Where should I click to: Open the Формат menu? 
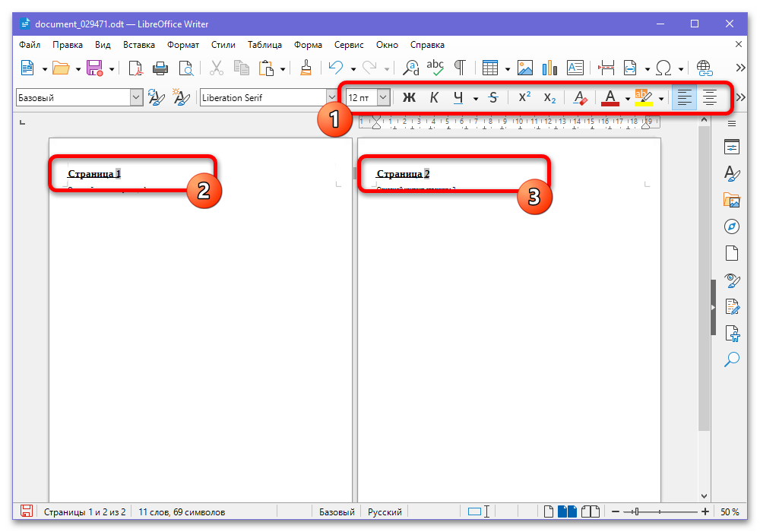coord(182,45)
